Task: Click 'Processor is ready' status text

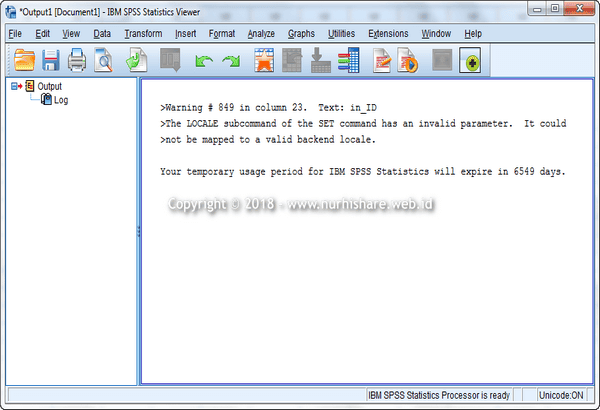Action: [x=439, y=395]
